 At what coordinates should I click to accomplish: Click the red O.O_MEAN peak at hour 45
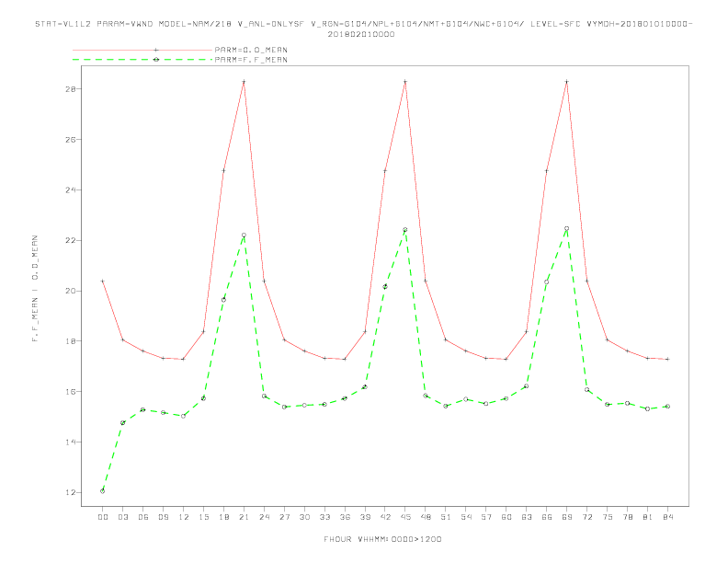click(405, 82)
